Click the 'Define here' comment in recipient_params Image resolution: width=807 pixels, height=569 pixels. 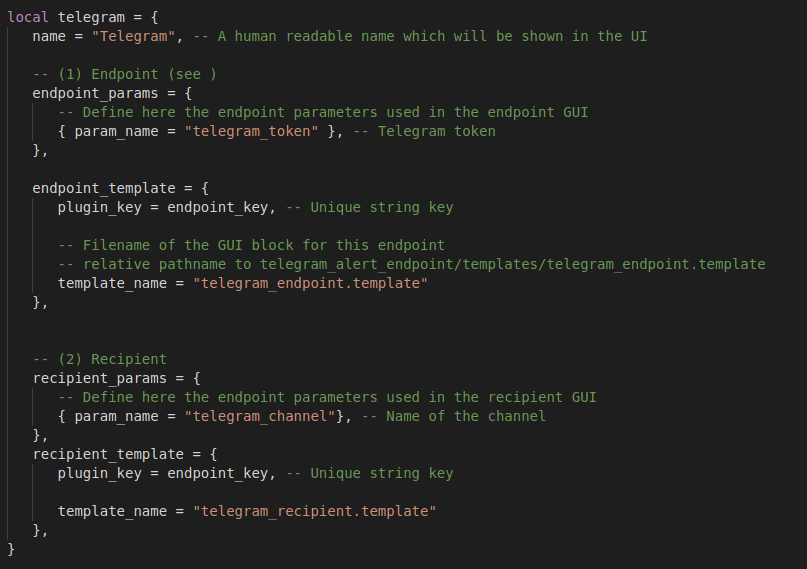[x=327, y=398]
